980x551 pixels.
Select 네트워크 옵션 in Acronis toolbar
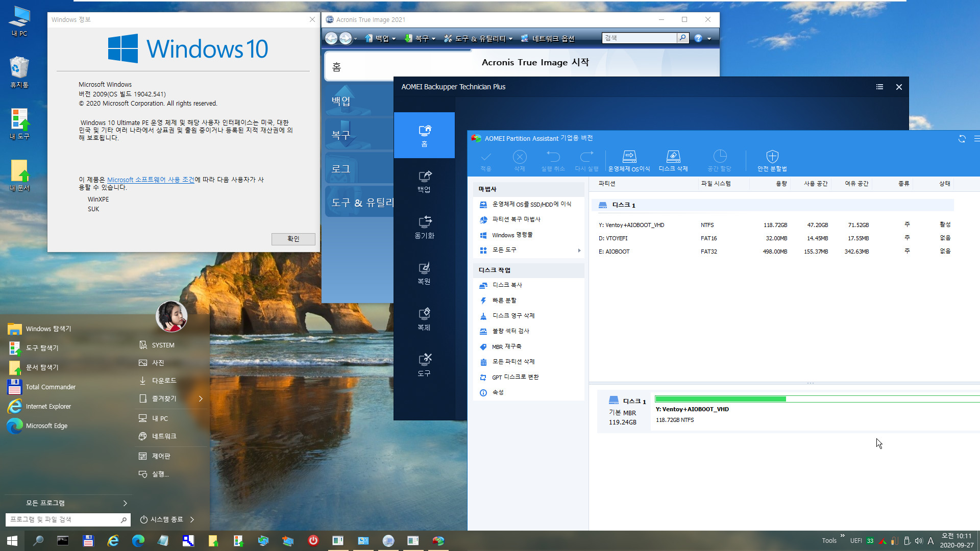pyautogui.click(x=548, y=38)
